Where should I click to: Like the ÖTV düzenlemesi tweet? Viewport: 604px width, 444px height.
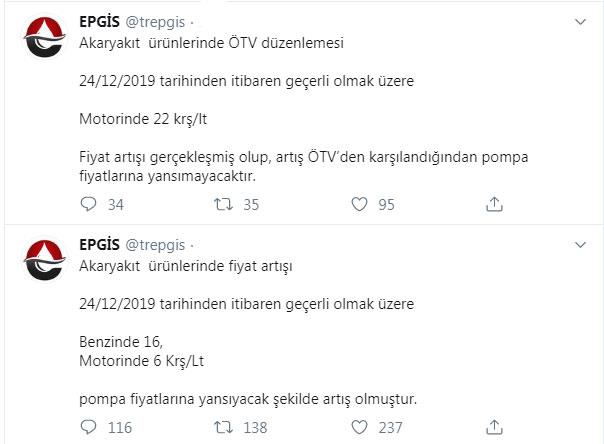point(361,205)
